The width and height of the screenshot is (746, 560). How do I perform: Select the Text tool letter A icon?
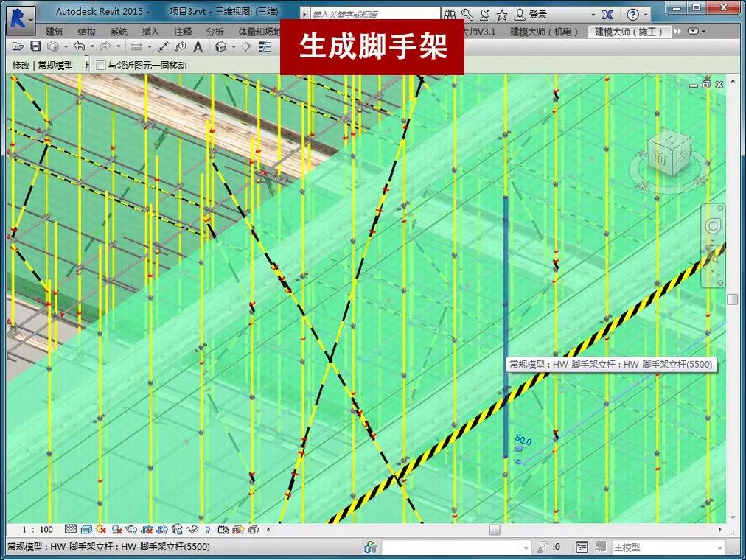[x=198, y=46]
